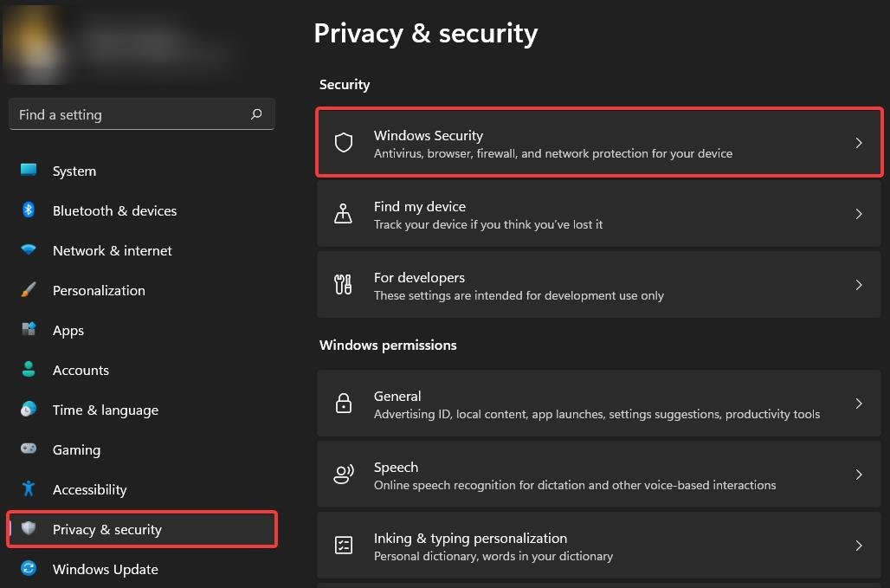Expand For developers with its chevron
This screenshot has width=890, height=588.
859,284
